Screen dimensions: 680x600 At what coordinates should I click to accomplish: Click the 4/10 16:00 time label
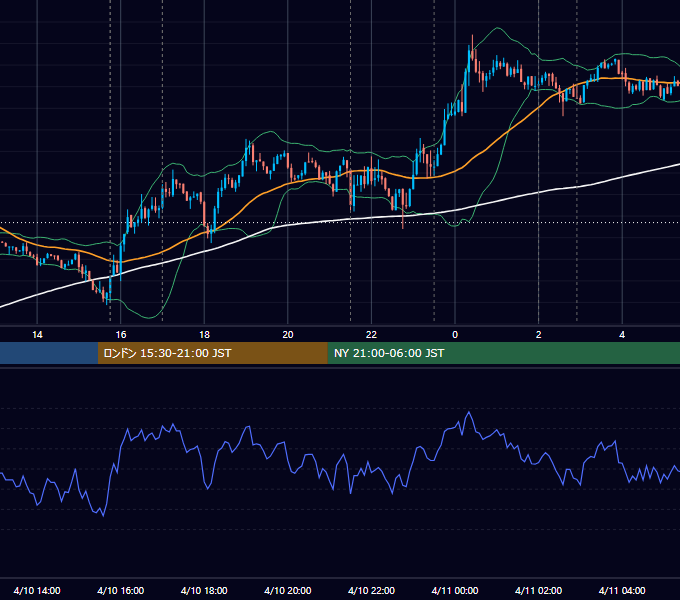coord(121,590)
